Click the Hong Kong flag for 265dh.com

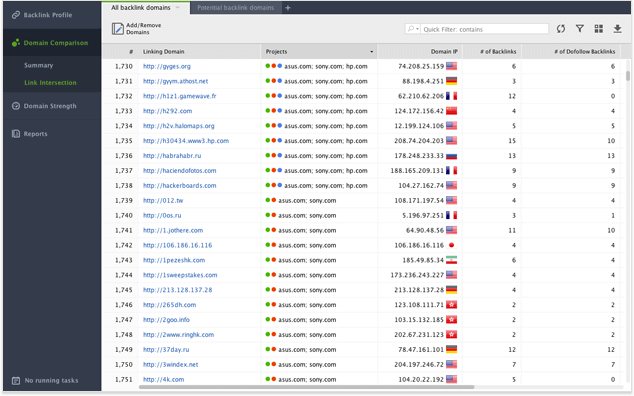(451, 305)
